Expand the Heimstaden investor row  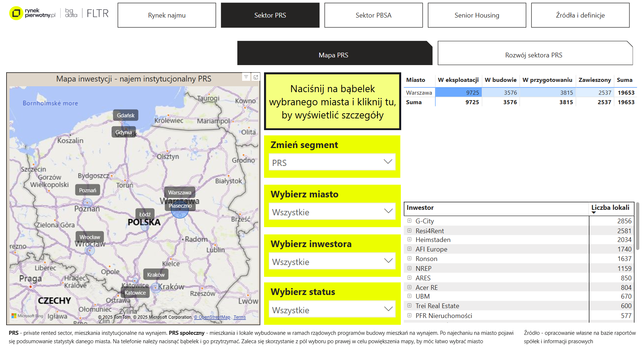[x=409, y=239]
